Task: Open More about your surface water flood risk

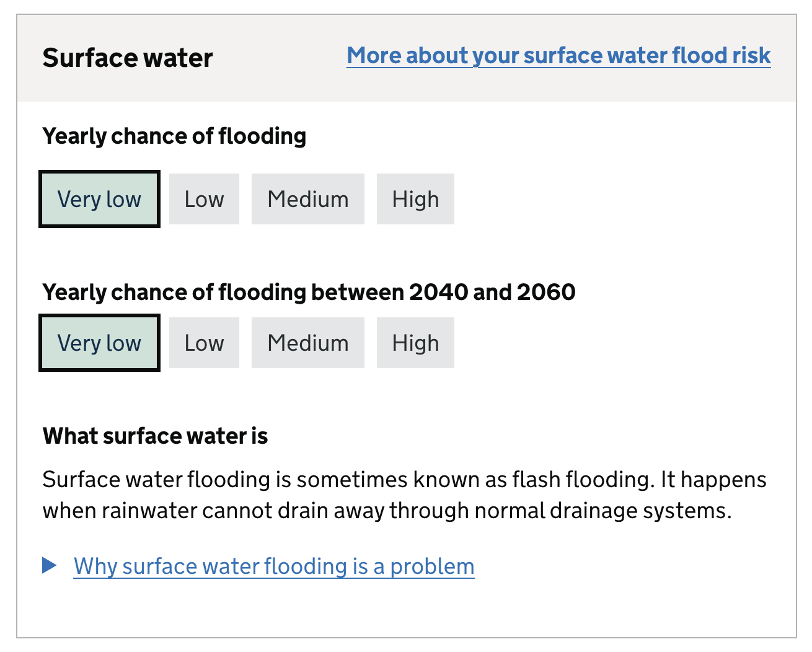Action: coord(558,56)
